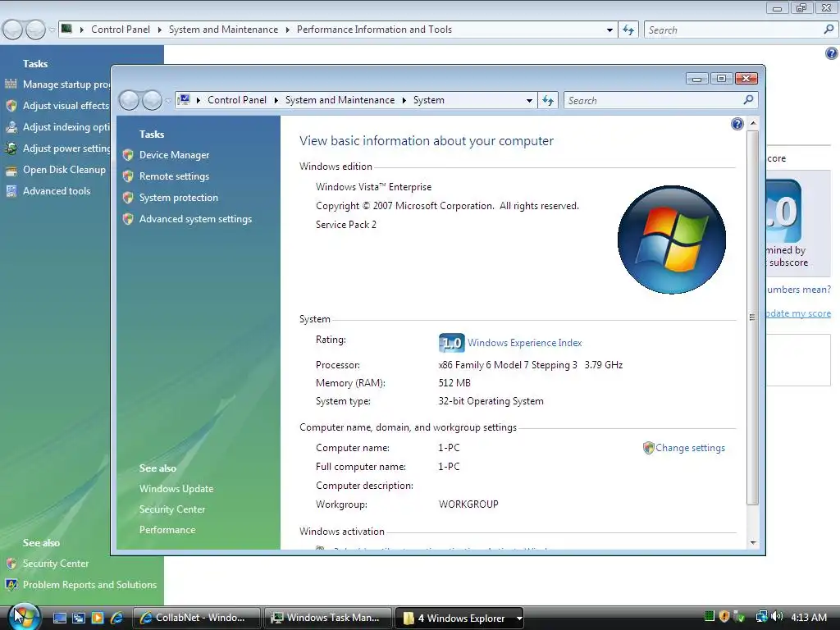Refresh the Performance Information window
840x630 pixels.
coord(628,30)
